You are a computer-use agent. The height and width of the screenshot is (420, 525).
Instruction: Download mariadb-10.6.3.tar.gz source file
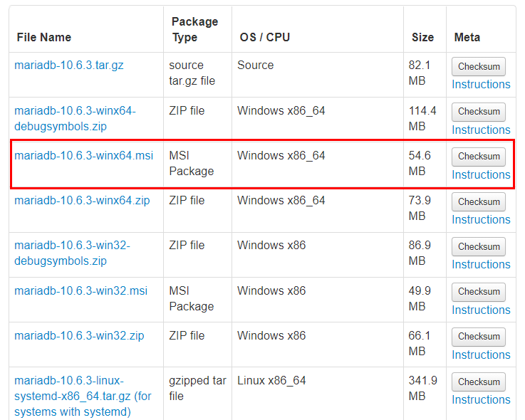pos(68,65)
